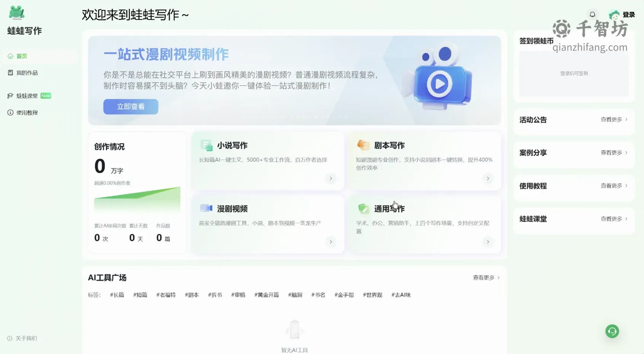Open the notification bell
The width and height of the screenshot is (644, 354).
(592, 14)
